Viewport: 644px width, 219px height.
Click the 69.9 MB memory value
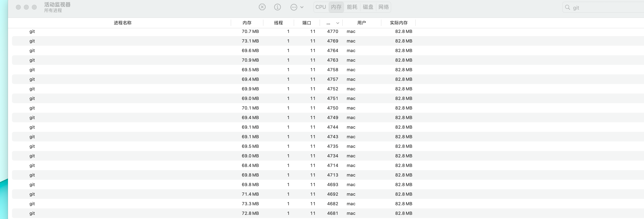250,89
